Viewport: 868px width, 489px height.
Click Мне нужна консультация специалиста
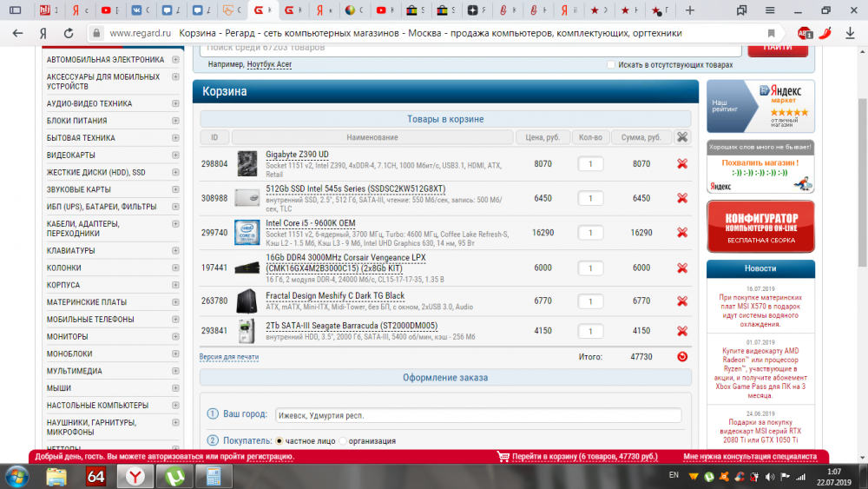coord(750,457)
